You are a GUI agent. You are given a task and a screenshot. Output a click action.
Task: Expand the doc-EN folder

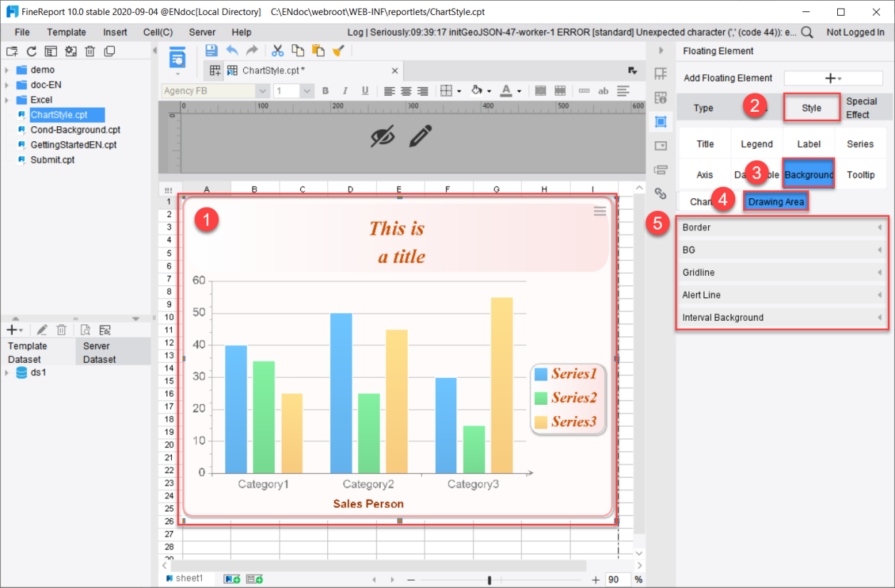click(x=6, y=85)
